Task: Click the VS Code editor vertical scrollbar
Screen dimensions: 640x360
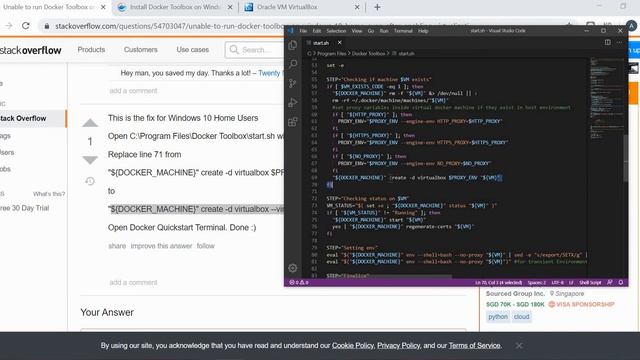Action: point(626,158)
